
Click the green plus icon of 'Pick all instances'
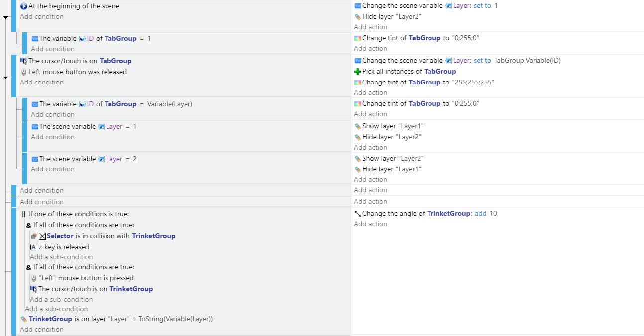pyautogui.click(x=357, y=72)
